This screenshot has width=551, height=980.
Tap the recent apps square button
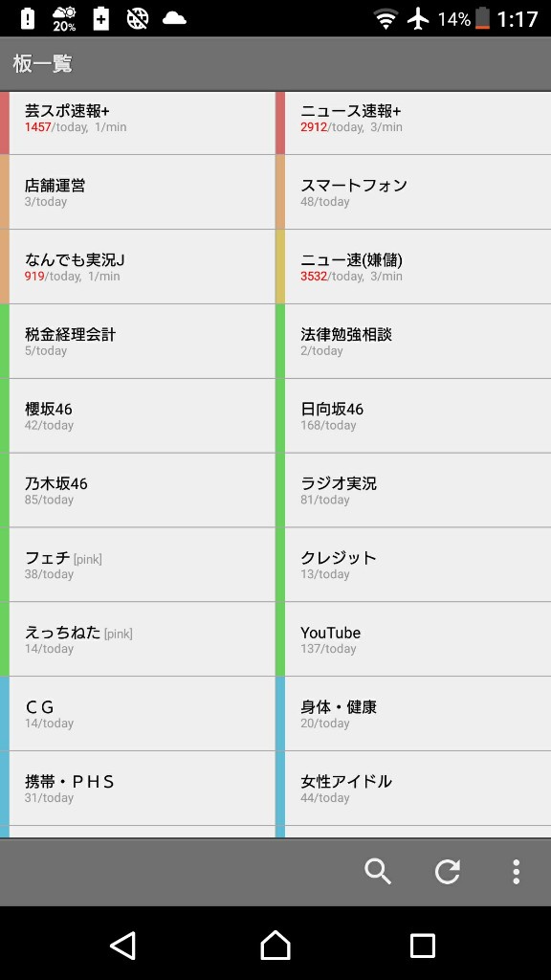[422, 946]
